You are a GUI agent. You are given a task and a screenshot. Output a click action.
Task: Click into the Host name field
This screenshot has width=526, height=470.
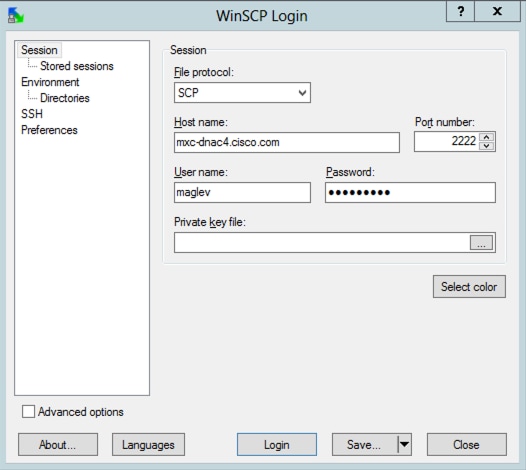(x=287, y=142)
